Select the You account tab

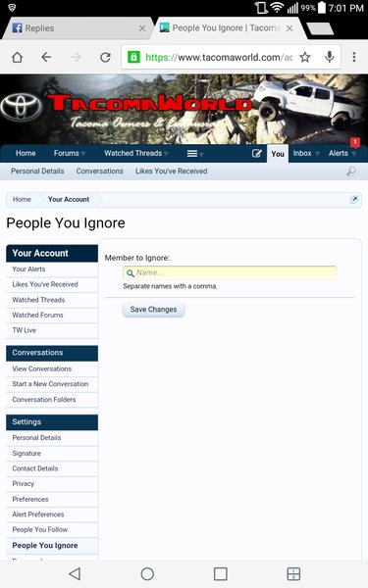(278, 154)
